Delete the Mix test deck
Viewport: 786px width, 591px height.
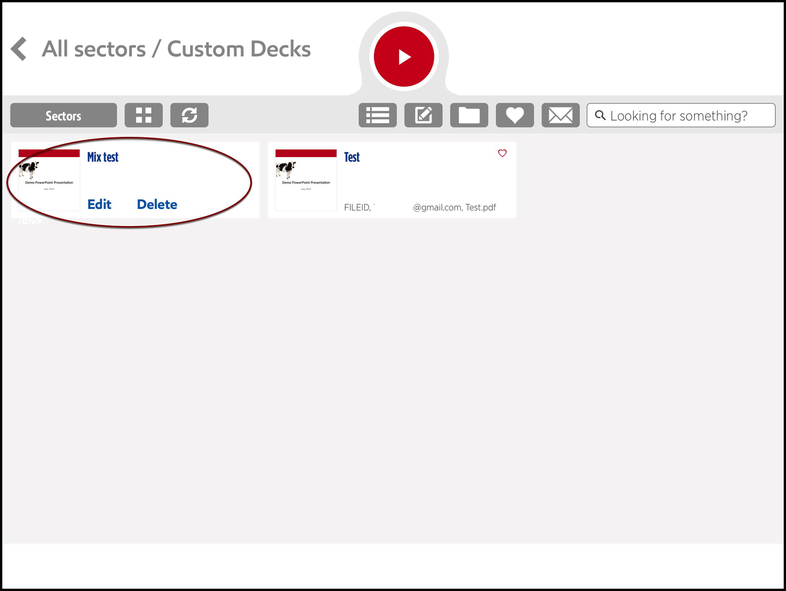click(157, 204)
